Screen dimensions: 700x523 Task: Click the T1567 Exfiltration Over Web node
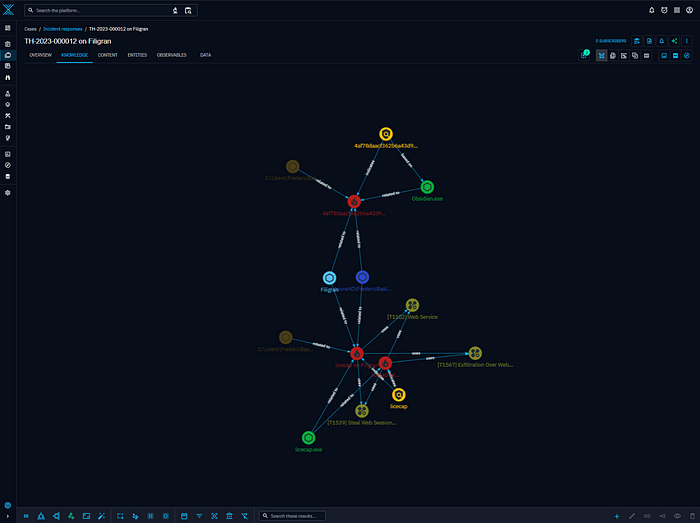point(475,353)
